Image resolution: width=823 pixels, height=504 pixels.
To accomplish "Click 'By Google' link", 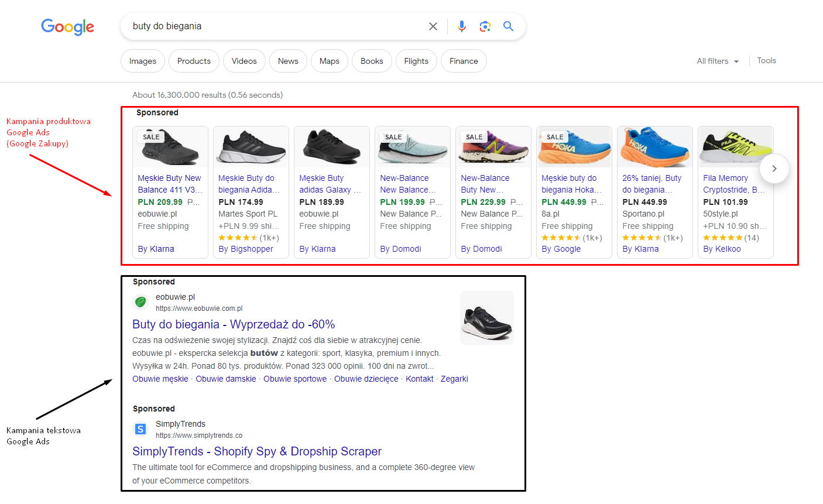I will point(561,249).
